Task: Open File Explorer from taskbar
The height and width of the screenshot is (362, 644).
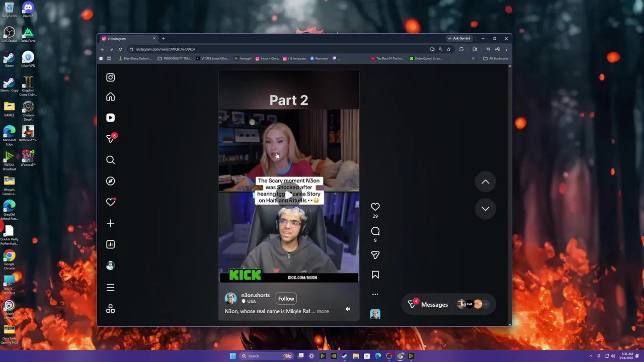Action: (356, 356)
